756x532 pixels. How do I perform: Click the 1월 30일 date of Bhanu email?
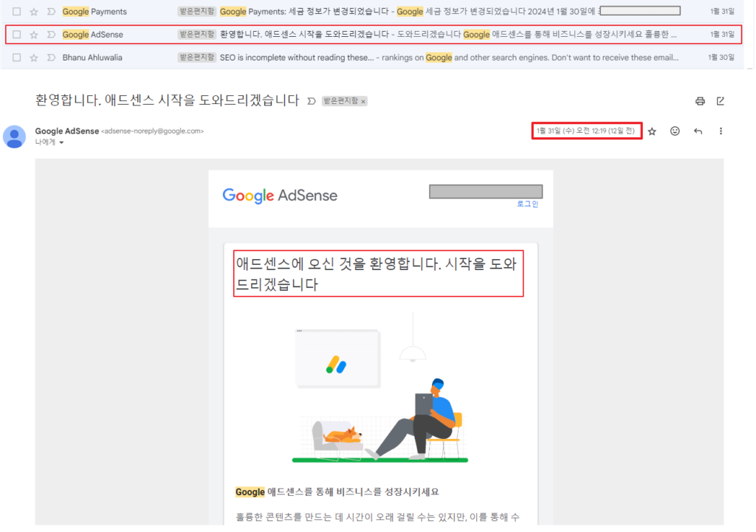pos(721,58)
